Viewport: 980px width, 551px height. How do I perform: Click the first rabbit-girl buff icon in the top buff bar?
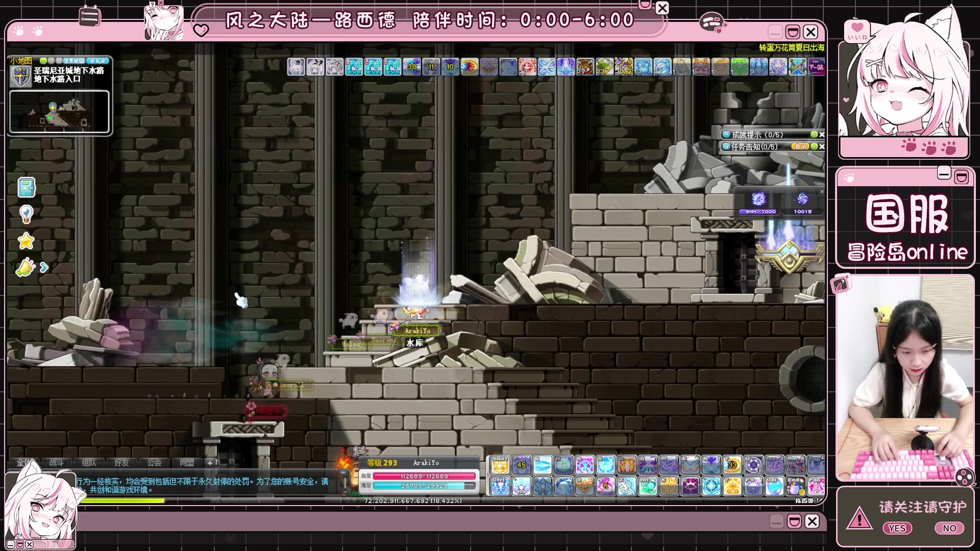tap(296, 67)
